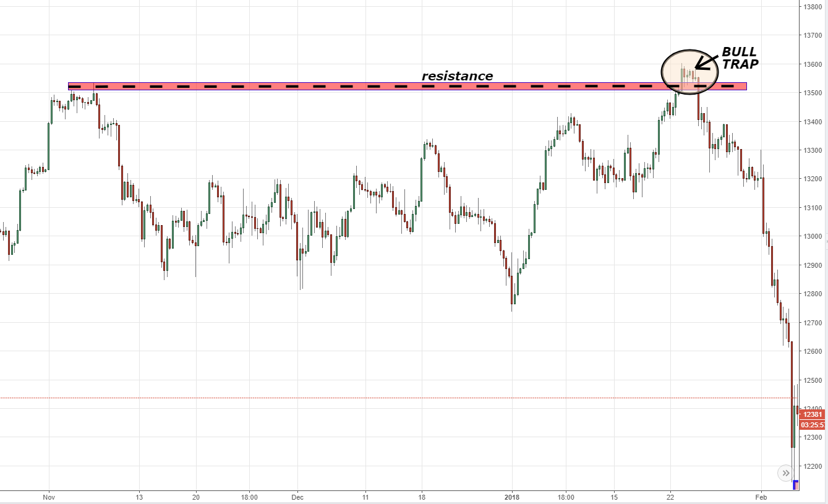Click the 12600 price axis label

tap(813, 351)
